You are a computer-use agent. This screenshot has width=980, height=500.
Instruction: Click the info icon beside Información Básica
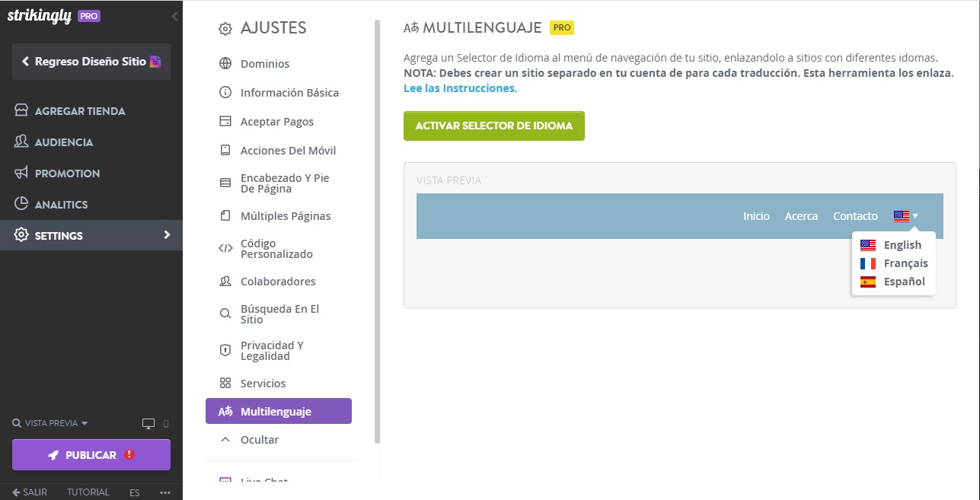[x=225, y=93]
